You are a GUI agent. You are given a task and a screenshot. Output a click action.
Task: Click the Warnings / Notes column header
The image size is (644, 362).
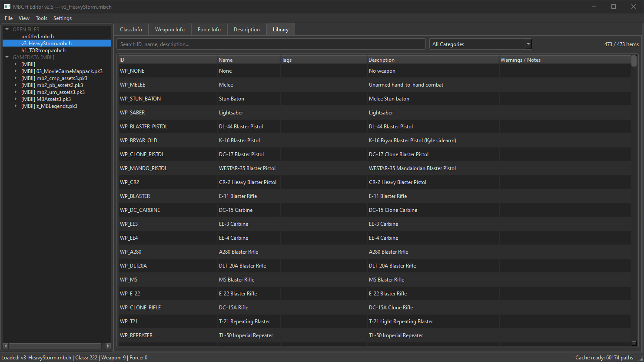point(565,60)
